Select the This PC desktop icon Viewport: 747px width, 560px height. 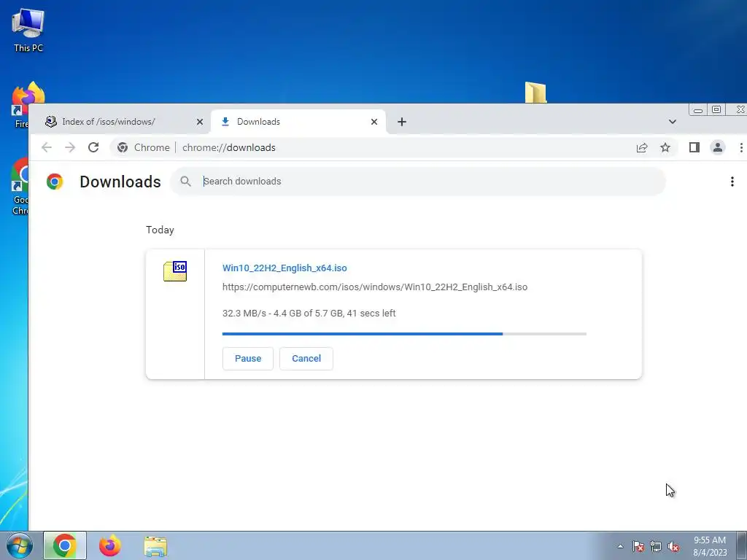tap(28, 30)
